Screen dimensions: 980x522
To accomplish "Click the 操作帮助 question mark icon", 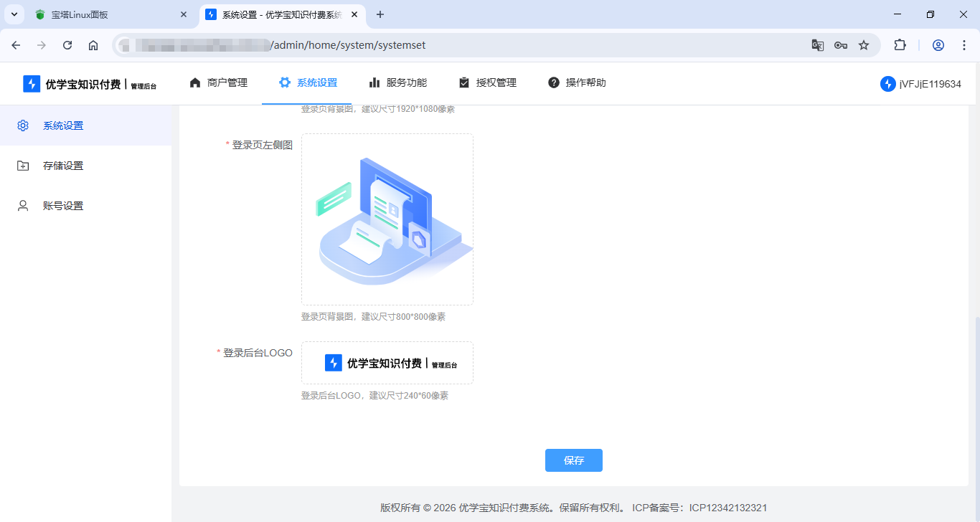I will pyautogui.click(x=554, y=82).
